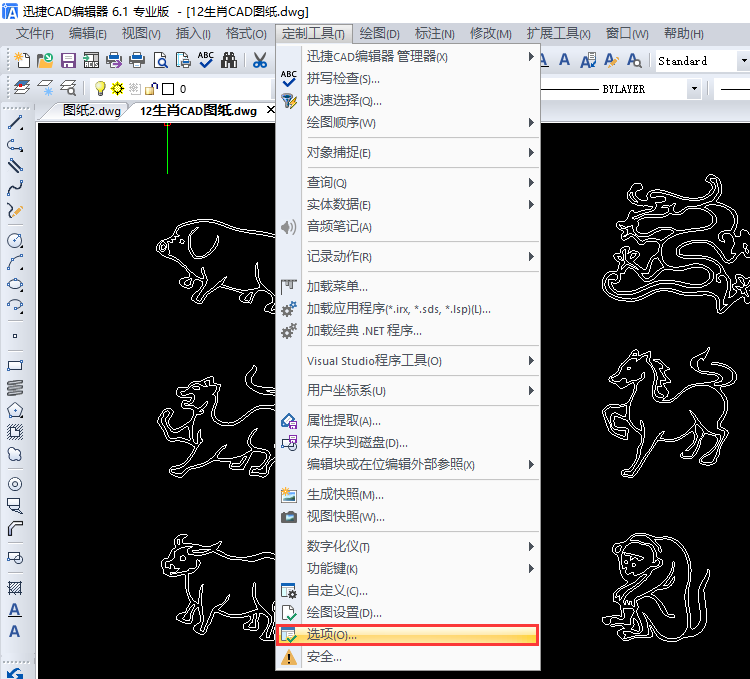Expand the 绘图顺序(W) submenu

click(408, 122)
